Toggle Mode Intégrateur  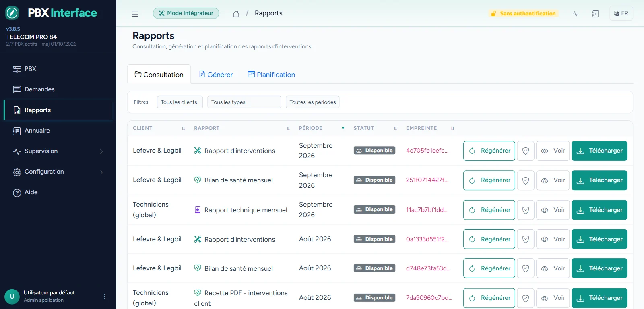point(186,13)
